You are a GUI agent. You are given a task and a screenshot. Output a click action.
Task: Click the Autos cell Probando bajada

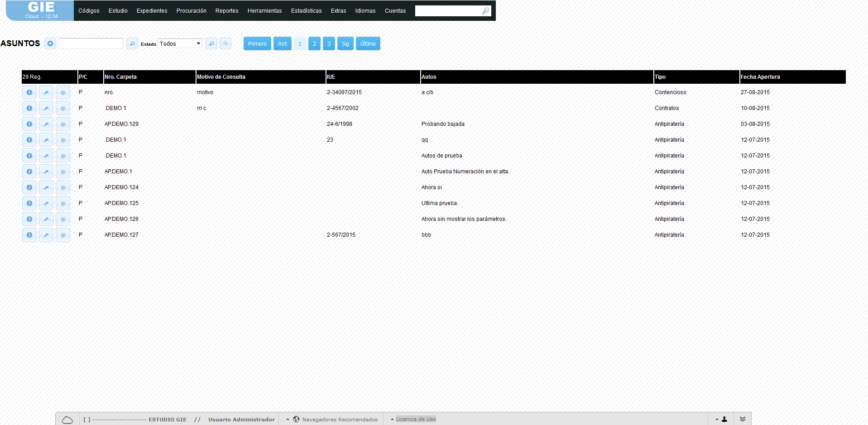tap(443, 124)
